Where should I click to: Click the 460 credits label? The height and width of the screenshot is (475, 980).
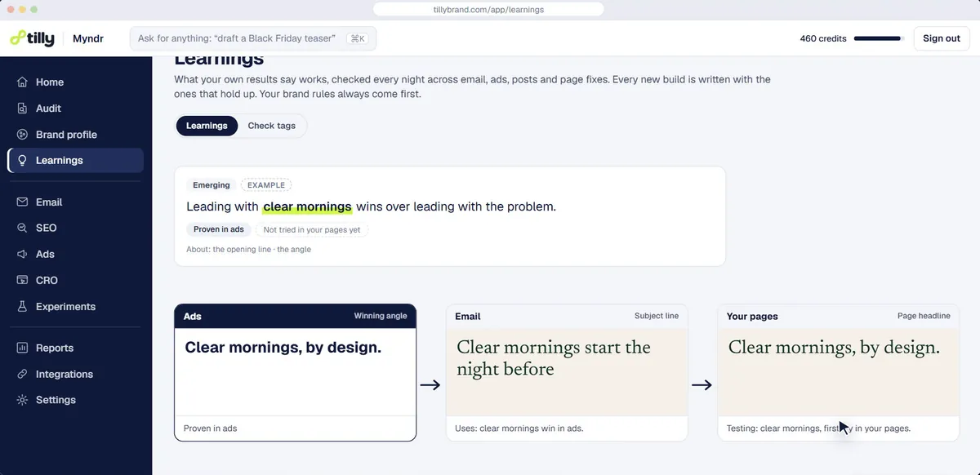[x=823, y=38]
